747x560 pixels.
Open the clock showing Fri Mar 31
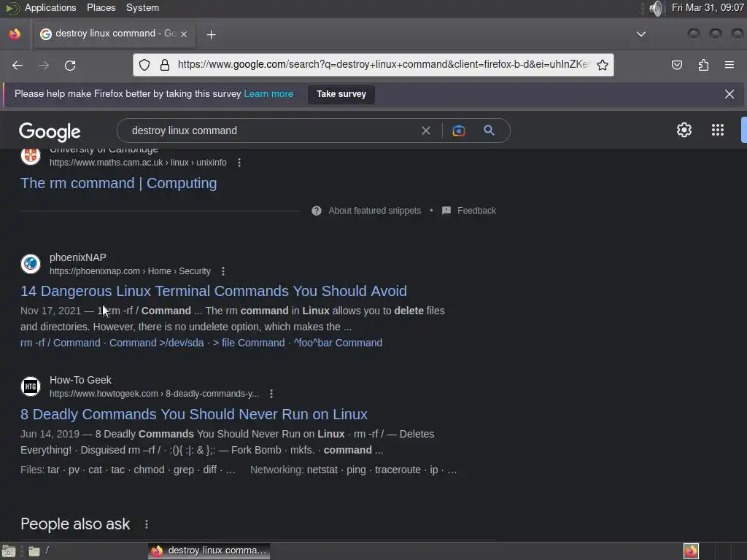coord(708,7)
